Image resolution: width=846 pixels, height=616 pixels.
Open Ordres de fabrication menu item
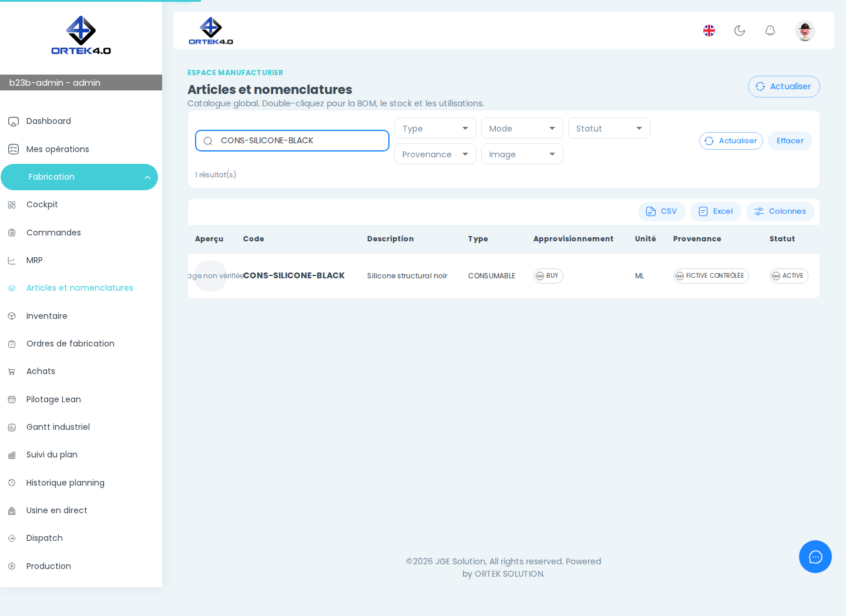pyautogui.click(x=70, y=344)
